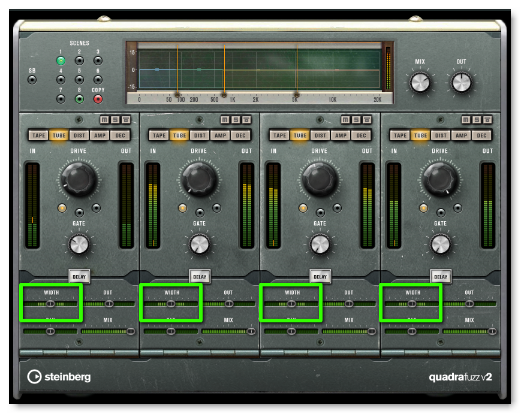This screenshot has width=527, height=420.
Task: Select scene 4
Action: coord(61,80)
